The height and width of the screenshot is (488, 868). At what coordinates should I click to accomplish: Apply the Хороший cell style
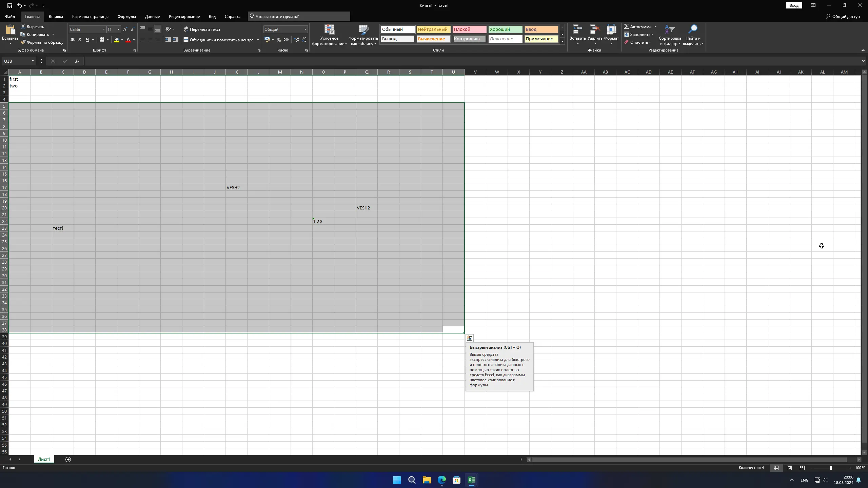coord(505,29)
